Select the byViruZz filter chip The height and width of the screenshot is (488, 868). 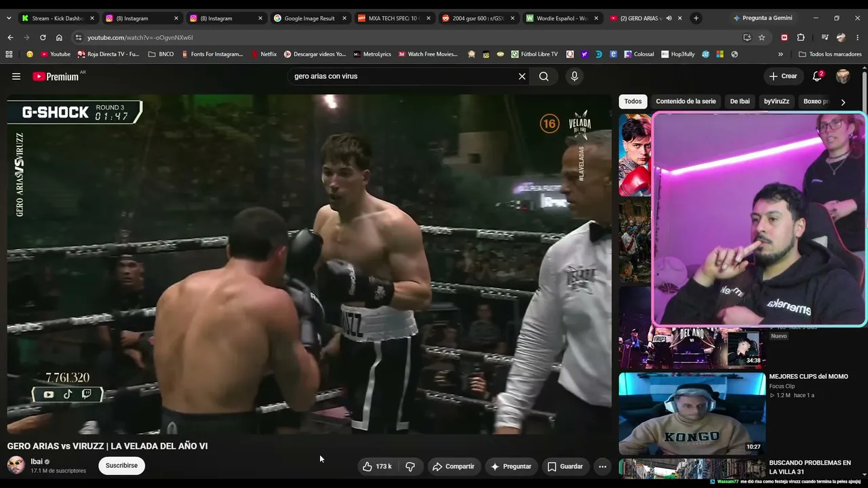point(776,102)
